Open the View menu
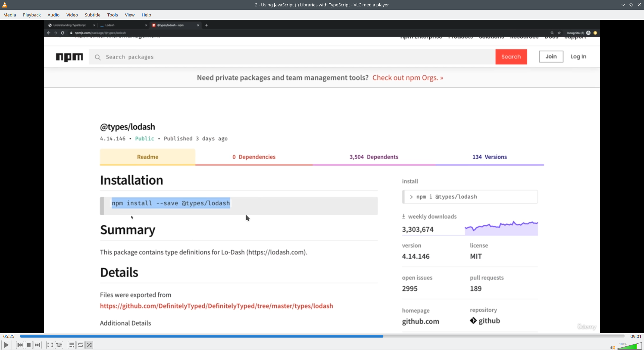 tap(130, 15)
